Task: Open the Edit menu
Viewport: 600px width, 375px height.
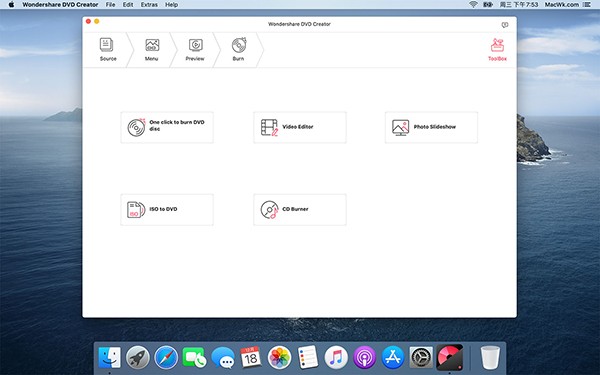Action: click(x=128, y=5)
